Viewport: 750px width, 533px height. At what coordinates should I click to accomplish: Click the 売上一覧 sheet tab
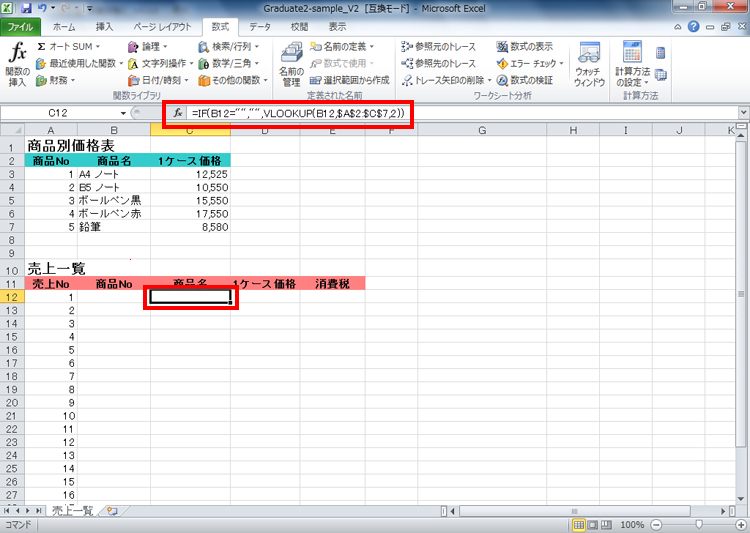tap(72, 511)
